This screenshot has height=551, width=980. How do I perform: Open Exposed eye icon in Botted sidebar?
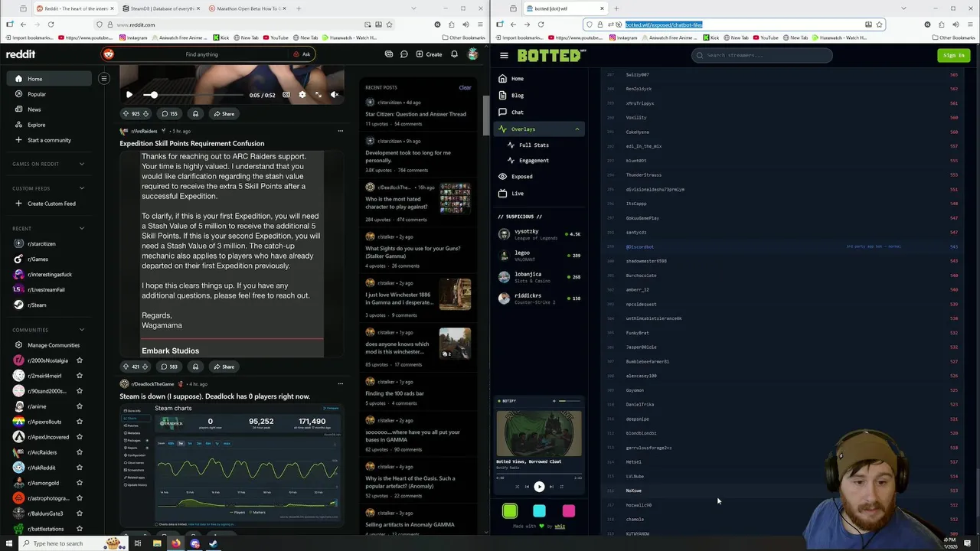tap(502, 177)
